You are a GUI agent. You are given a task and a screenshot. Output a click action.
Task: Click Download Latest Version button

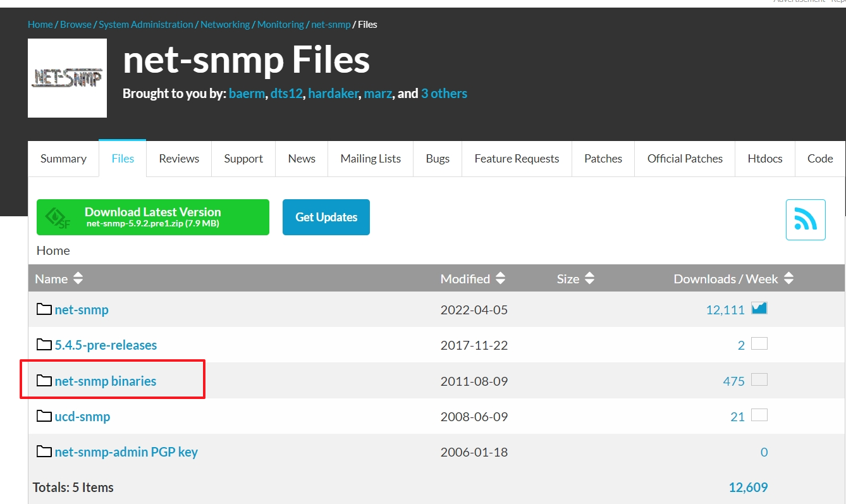(x=153, y=217)
